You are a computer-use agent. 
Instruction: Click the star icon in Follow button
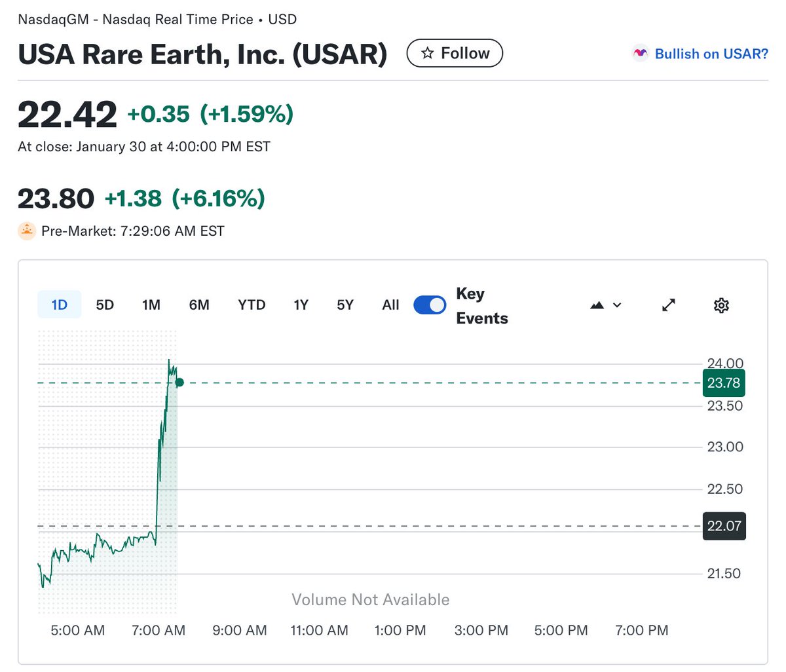point(427,54)
